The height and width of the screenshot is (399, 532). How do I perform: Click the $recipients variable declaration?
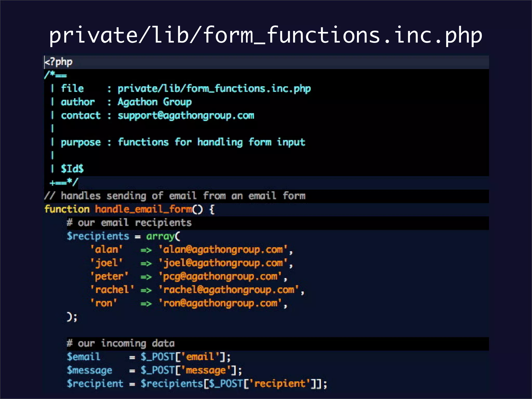click(98, 236)
